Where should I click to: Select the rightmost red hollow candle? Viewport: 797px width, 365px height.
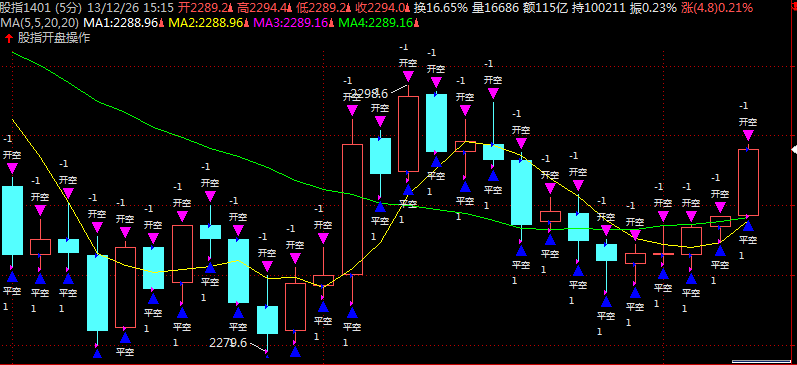[x=748, y=182]
